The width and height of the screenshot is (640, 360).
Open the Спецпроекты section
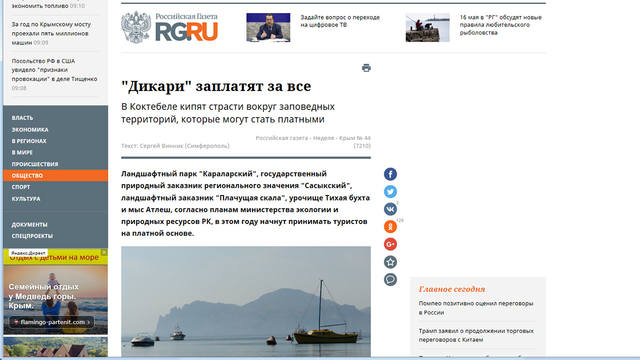point(32,236)
